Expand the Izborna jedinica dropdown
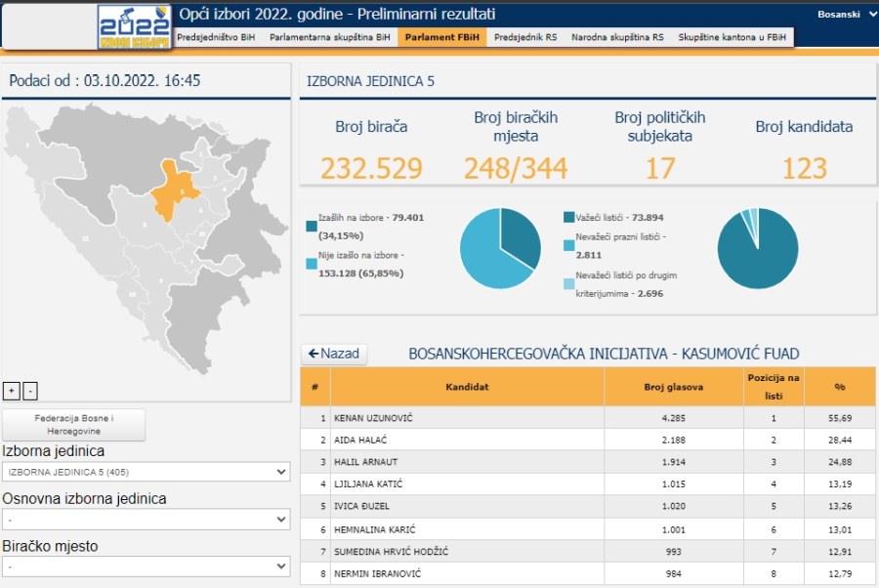Image resolution: width=879 pixels, height=588 pixels. 146,472
